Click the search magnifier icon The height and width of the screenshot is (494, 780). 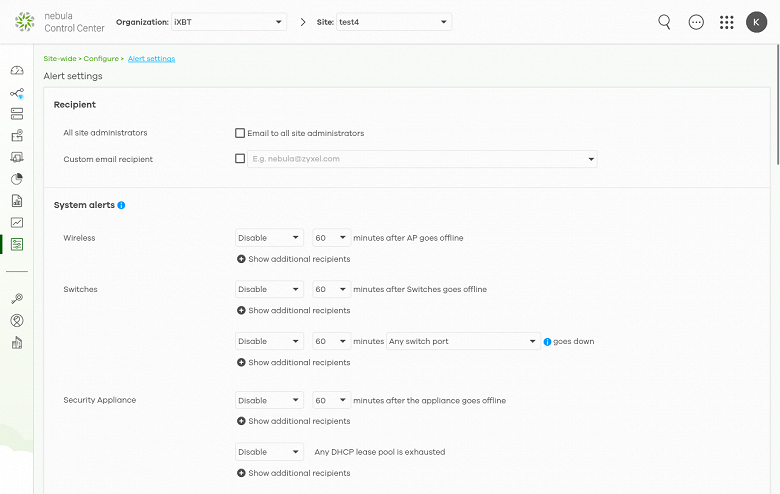point(664,22)
